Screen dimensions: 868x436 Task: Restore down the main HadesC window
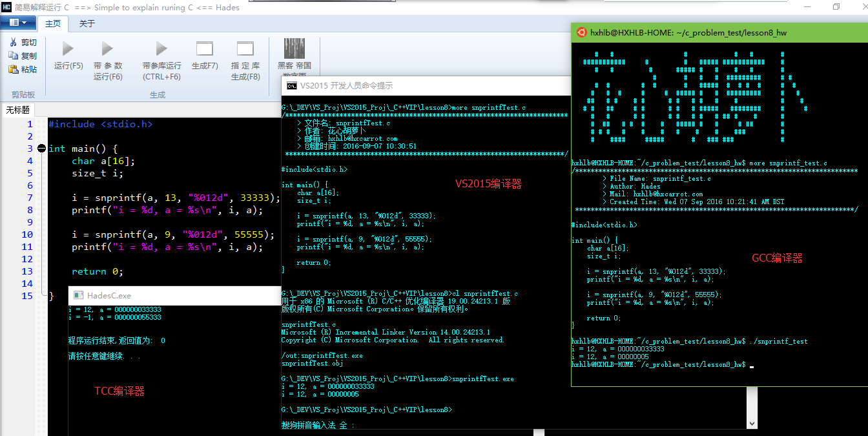point(836,7)
